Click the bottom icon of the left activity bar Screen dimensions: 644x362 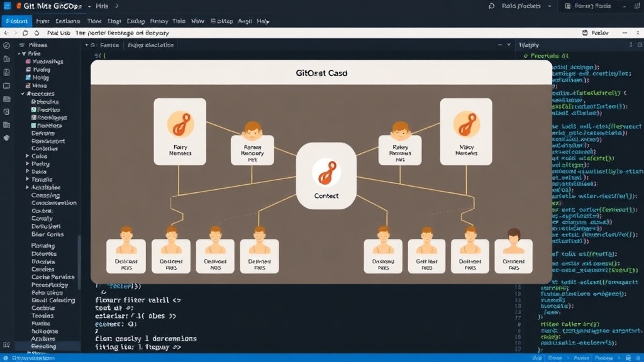click(6, 345)
